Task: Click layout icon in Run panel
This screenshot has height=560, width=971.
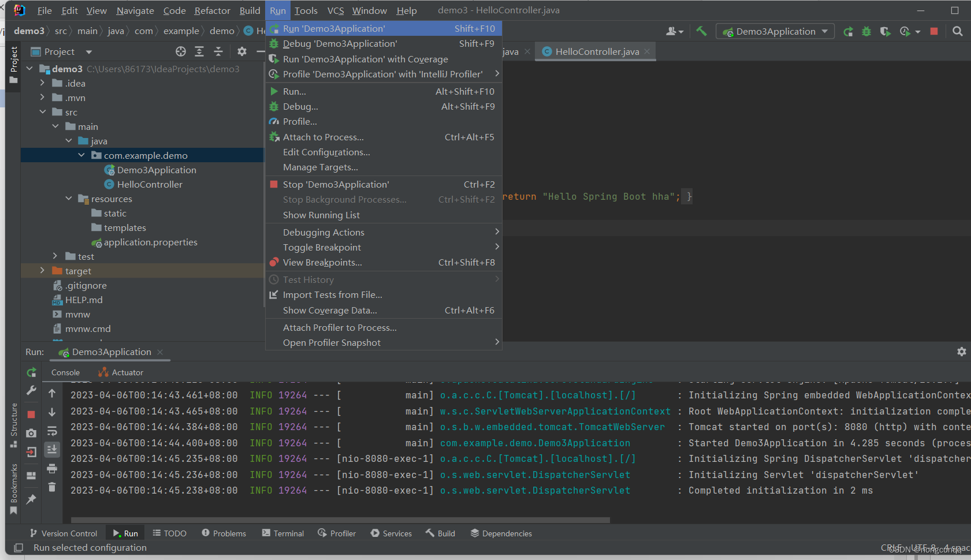Action: [x=32, y=475]
